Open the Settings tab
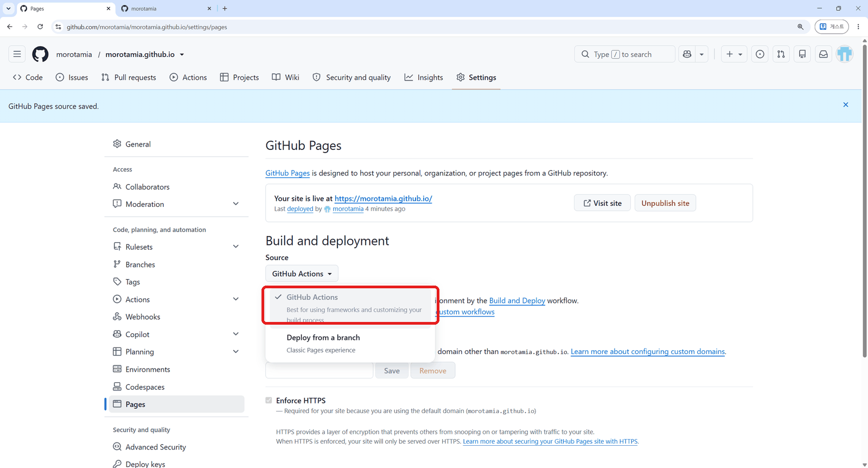 click(476, 77)
